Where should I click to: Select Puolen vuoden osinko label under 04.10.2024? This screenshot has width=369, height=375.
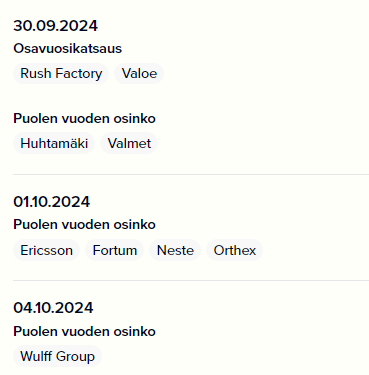click(84, 331)
